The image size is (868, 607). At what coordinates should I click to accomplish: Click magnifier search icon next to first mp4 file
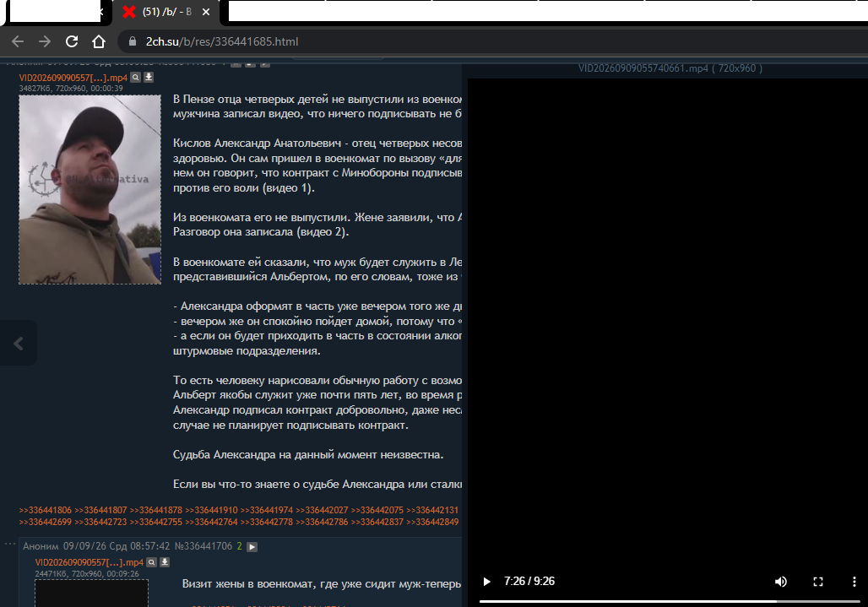tap(136, 78)
